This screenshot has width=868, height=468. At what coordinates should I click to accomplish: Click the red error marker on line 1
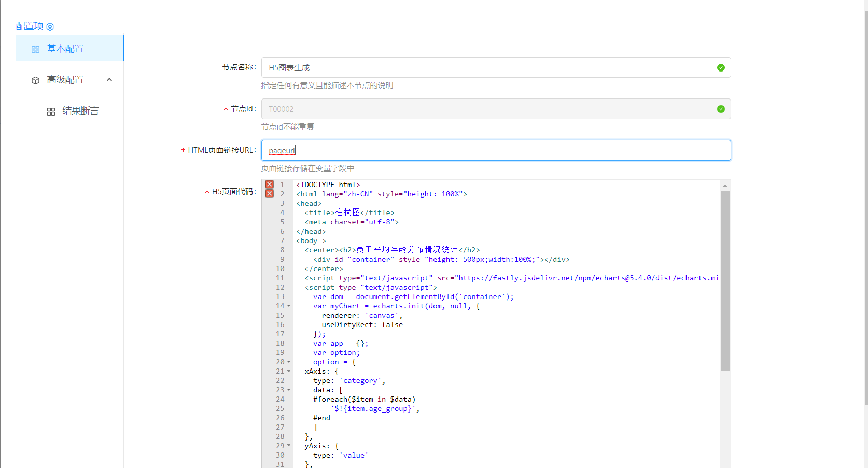pos(270,185)
